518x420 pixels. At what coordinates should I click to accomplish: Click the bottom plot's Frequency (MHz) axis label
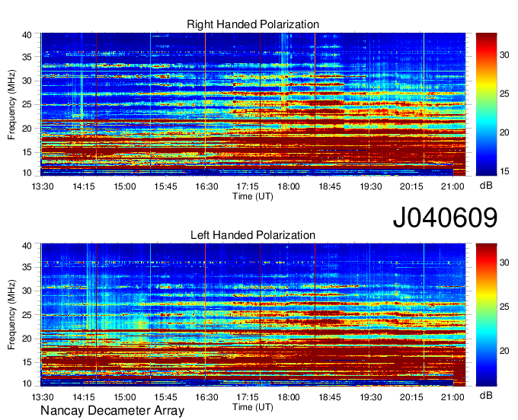pyautogui.click(x=11, y=315)
